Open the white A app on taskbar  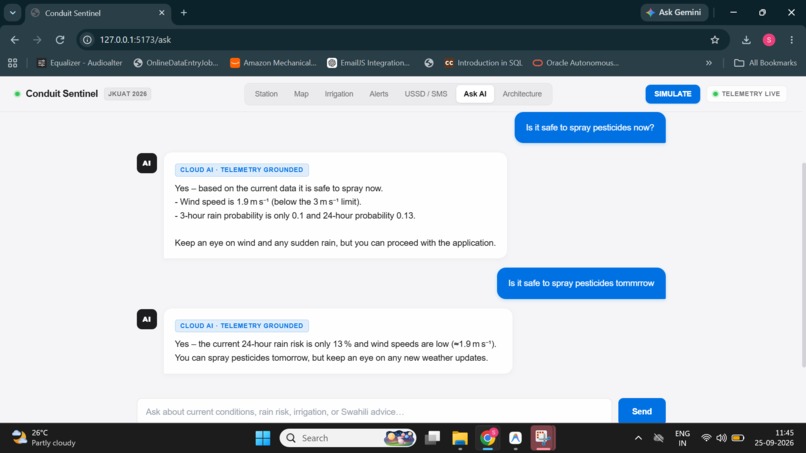(515, 438)
